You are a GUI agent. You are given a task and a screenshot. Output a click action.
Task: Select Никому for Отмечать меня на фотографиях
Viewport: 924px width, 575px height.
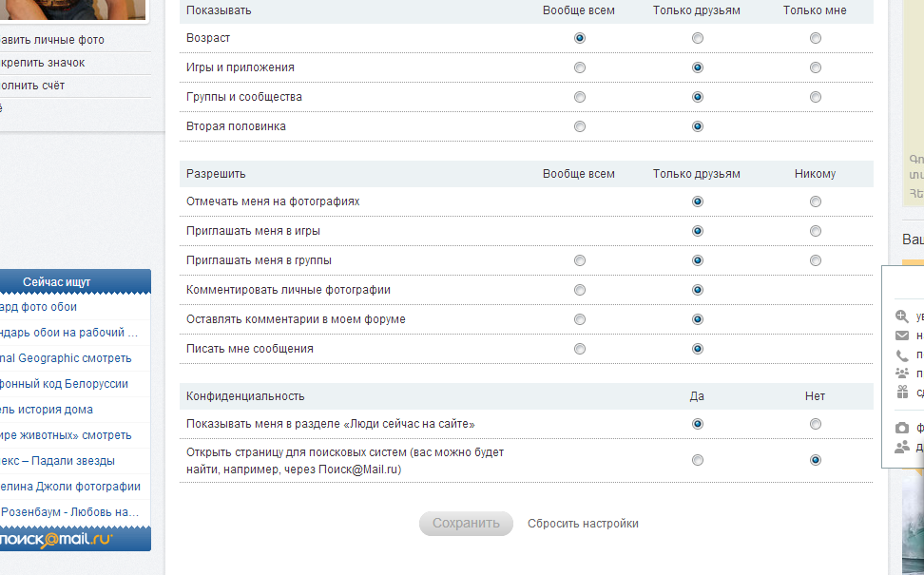(815, 201)
